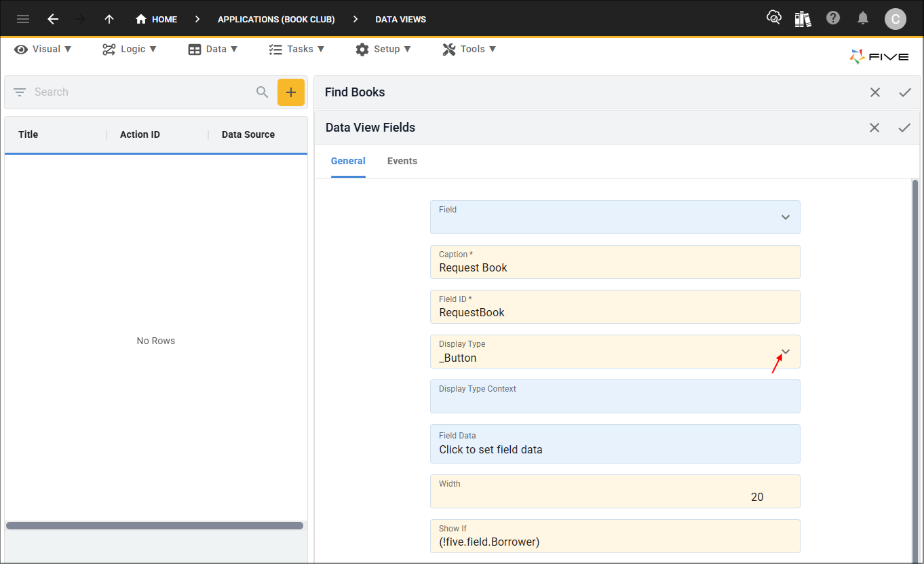Screen dimensions: 924x564
Task: Open the Data menu in the menu bar
Action: click(x=213, y=49)
